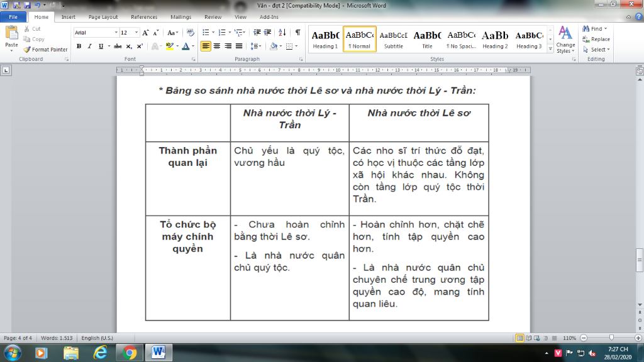Click the Cut command
644x362 pixels.
[33, 29]
